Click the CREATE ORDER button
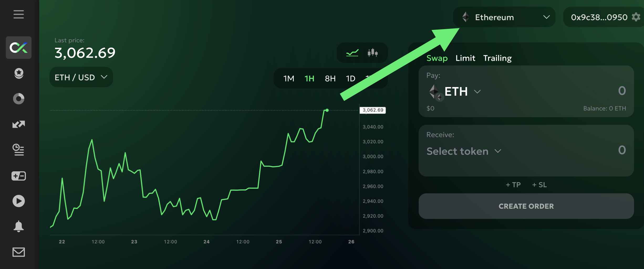644x269 pixels. coord(526,206)
